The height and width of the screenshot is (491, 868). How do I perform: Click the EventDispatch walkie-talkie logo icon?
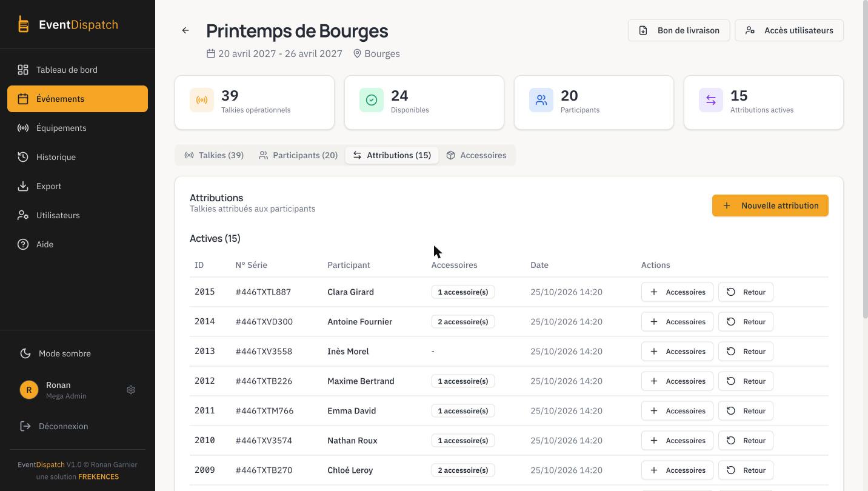[x=23, y=24]
